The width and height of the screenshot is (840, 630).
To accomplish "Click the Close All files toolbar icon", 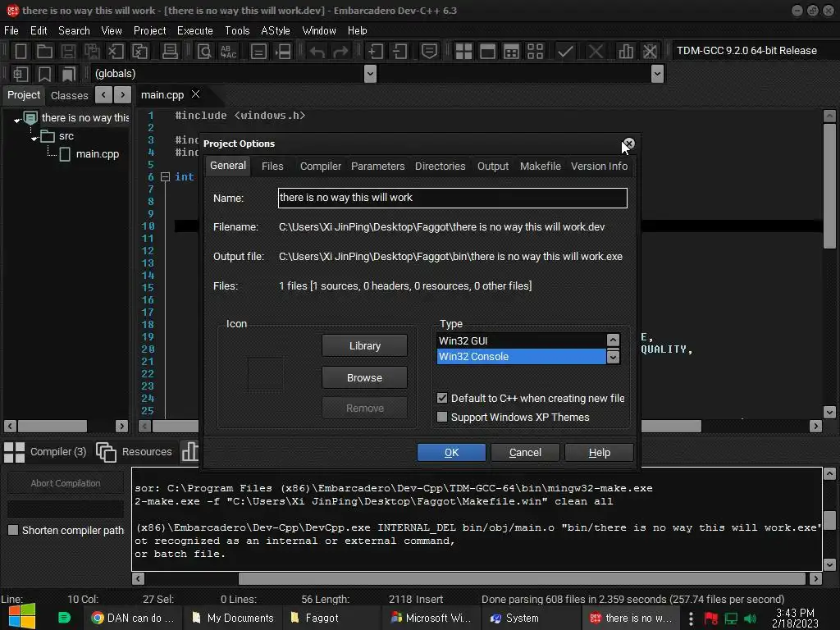I will coord(139,52).
